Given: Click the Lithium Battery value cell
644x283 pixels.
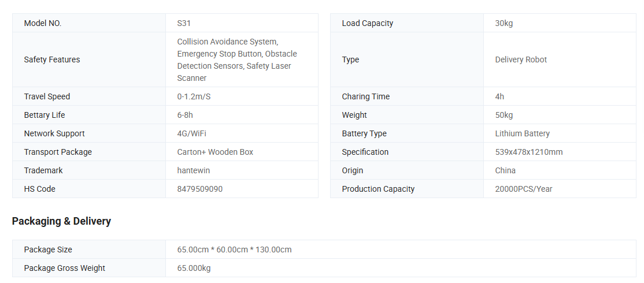Looking at the screenshot, I should (x=522, y=133).
